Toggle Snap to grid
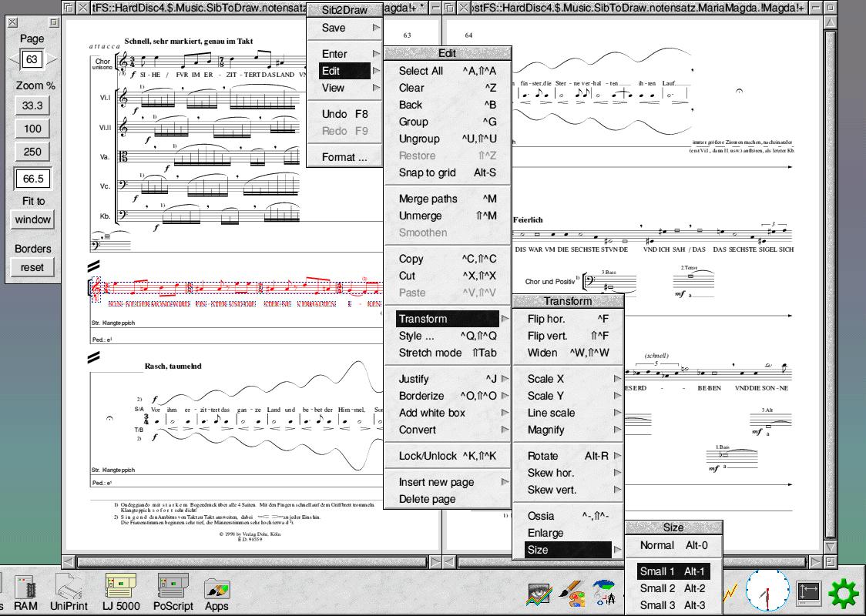Viewport: 866px width, 616px height. pos(448,172)
